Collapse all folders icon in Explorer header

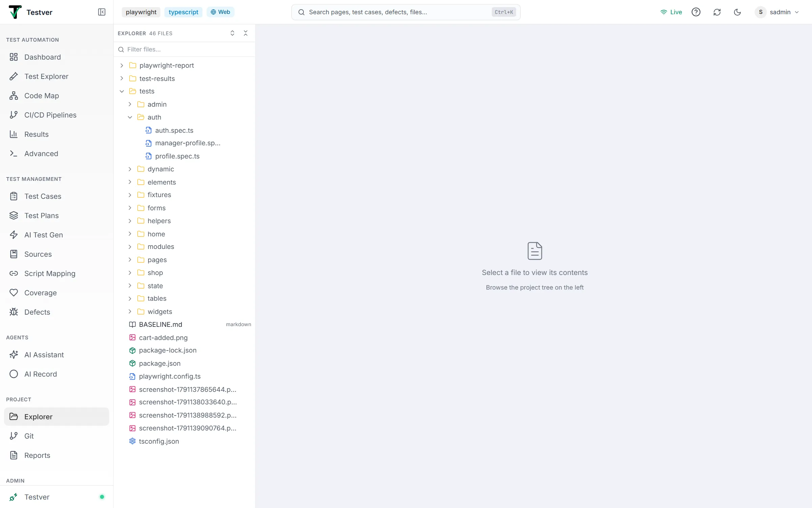coord(246,33)
